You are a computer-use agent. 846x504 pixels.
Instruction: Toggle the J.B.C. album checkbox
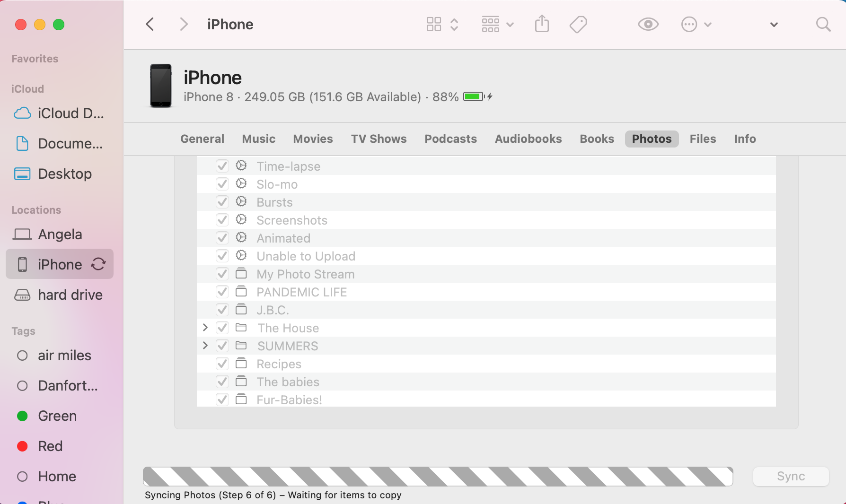pyautogui.click(x=222, y=310)
